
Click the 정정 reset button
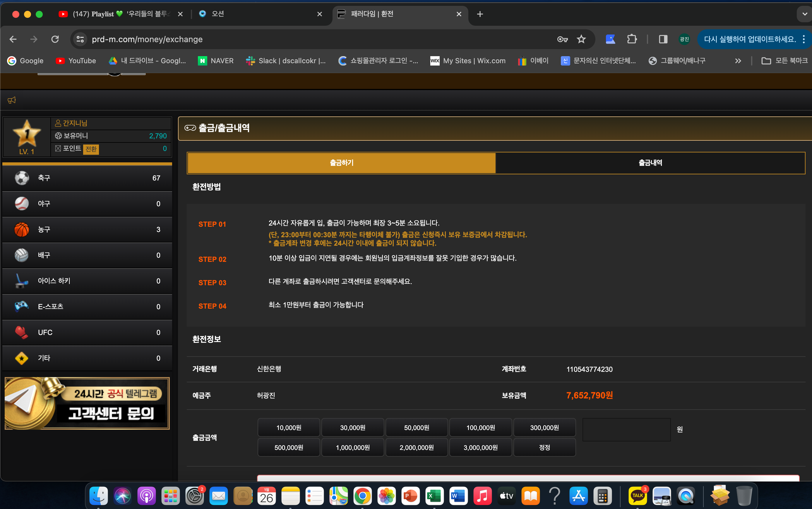(544, 447)
